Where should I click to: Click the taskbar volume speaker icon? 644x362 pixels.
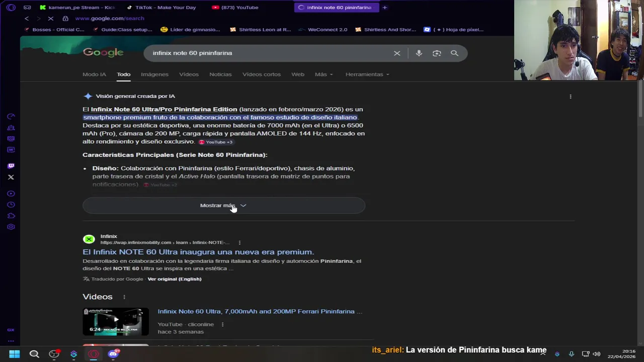pos(597,354)
